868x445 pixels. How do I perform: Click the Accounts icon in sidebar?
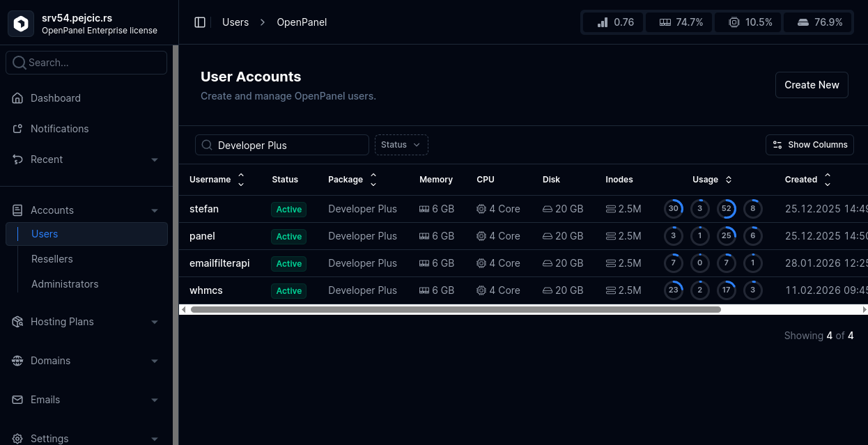click(x=18, y=210)
